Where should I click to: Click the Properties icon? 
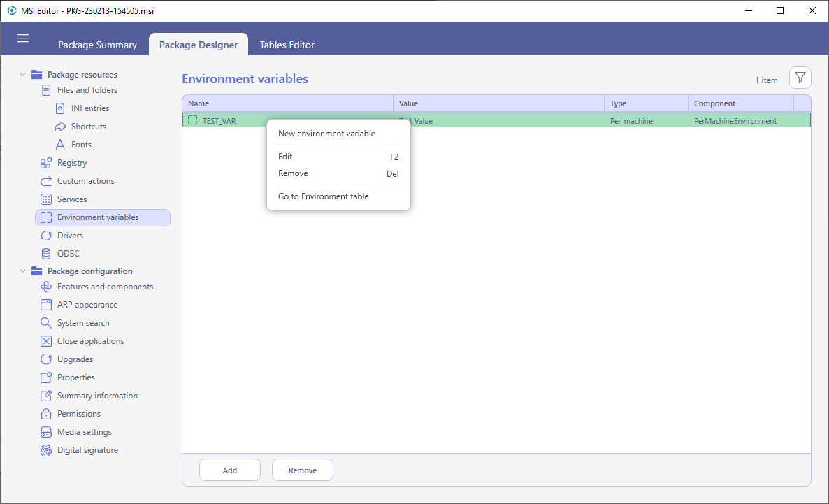[46, 377]
